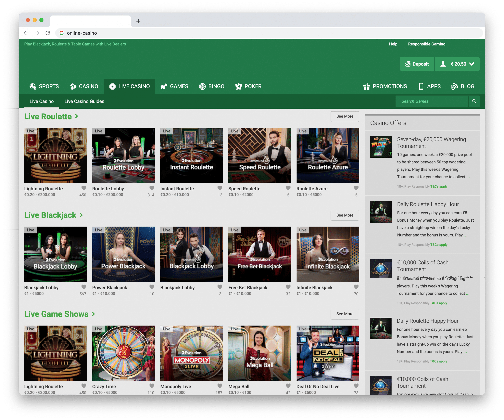Image resolution: width=504 pixels, height=420 pixels.
Task: Open Speed Roulette game thumbnail
Action: click(x=260, y=155)
